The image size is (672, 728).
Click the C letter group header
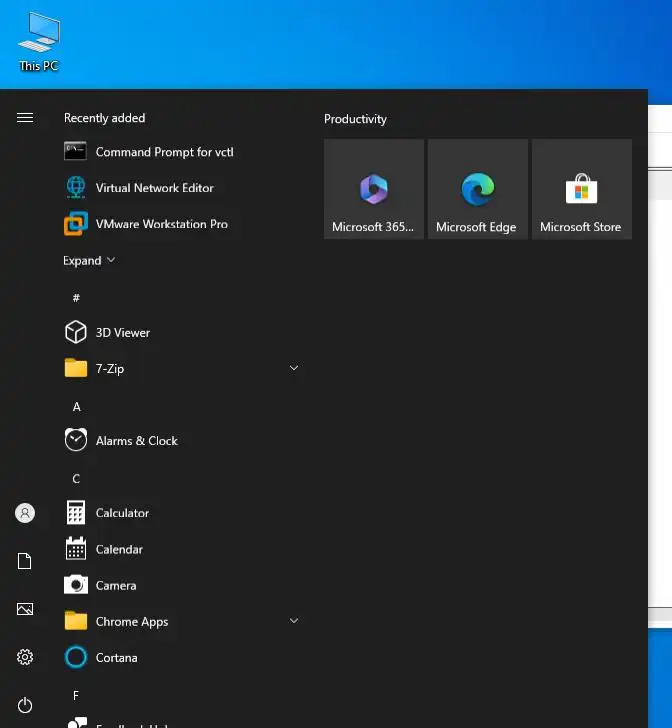(x=76, y=479)
